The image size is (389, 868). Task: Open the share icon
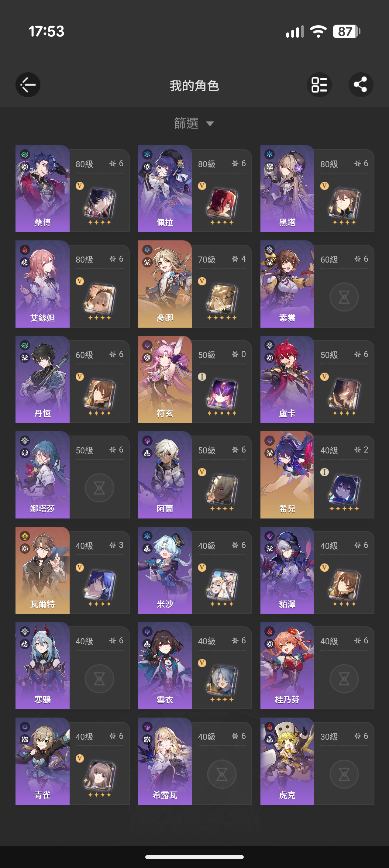click(x=361, y=85)
